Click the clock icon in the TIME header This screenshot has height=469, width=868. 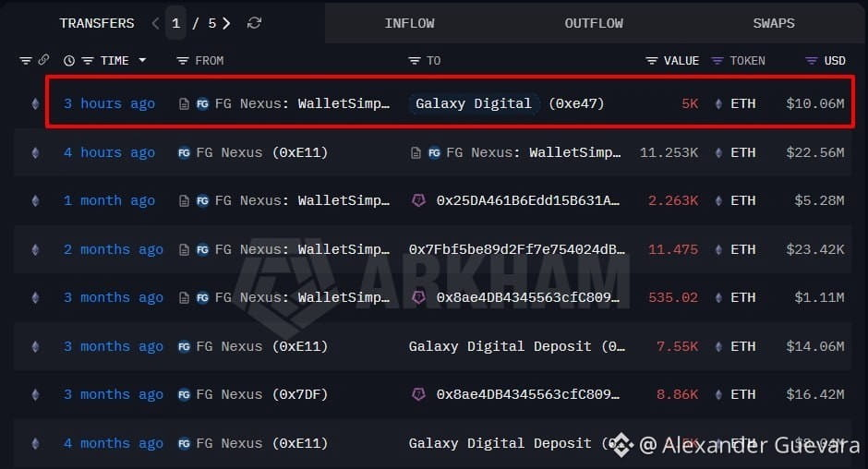coord(69,60)
